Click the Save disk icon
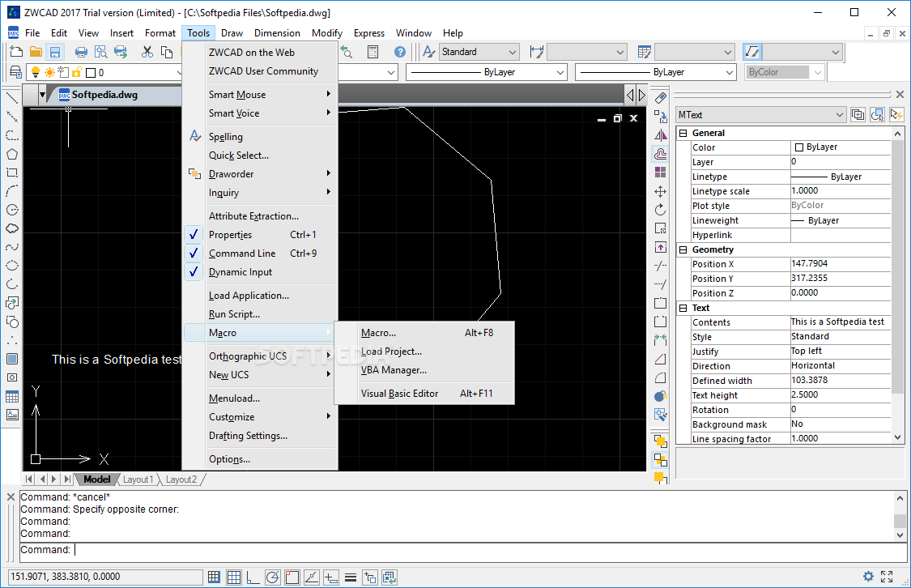Image resolution: width=911 pixels, height=588 pixels. (54, 52)
